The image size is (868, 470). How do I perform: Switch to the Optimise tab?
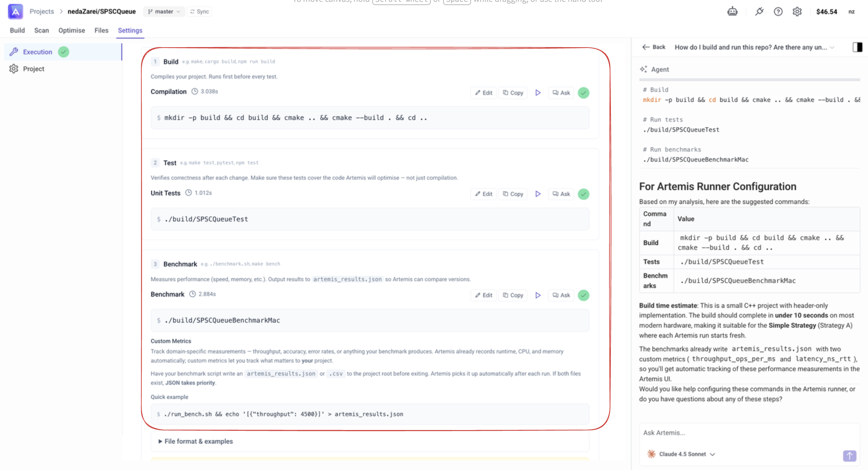pyautogui.click(x=72, y=31)
